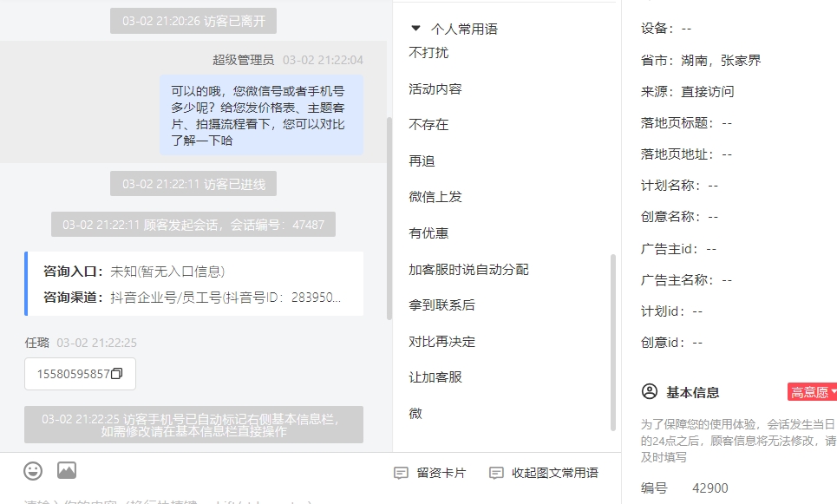Open the emoji picker in chat input
This screenshot has height=504, width=837.
[33, 471]
